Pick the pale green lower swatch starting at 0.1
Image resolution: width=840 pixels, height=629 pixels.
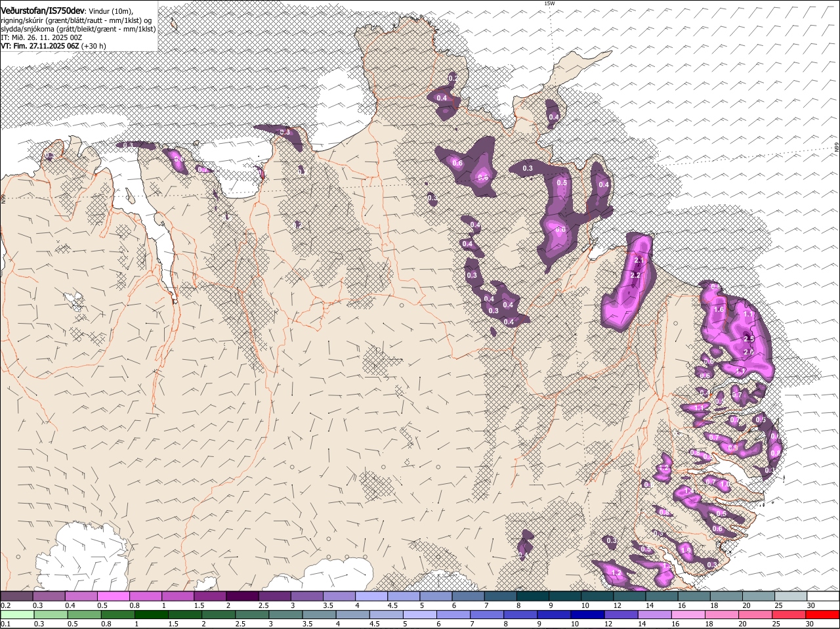pyautogui.click(x=17, y=615)
